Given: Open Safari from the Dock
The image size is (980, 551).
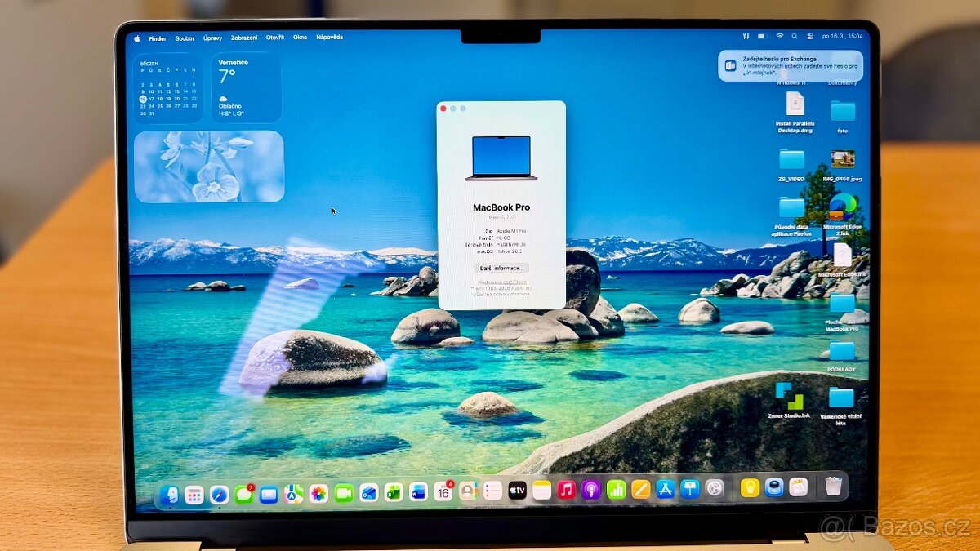Looking at the screenshot, I should pyautogui.click(x=219, y=492).
